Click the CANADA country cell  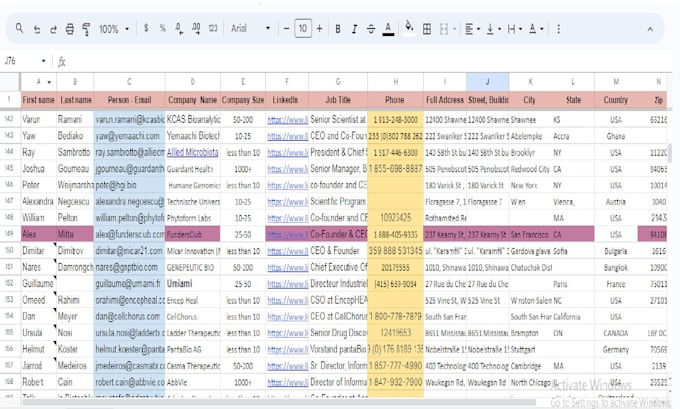[x=616, y=333]
